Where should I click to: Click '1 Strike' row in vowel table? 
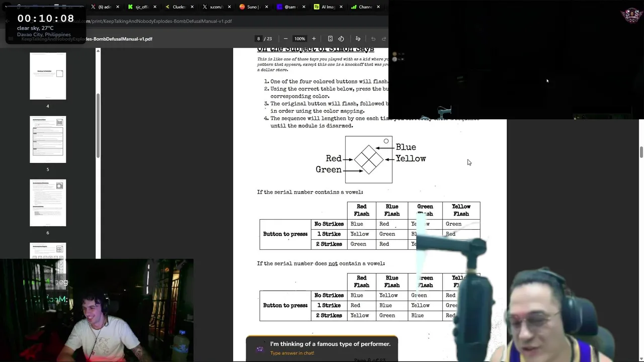329,234
